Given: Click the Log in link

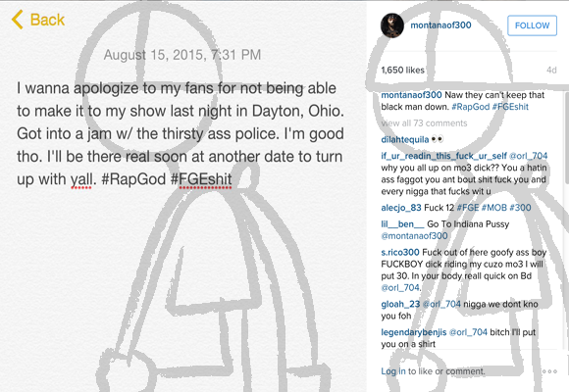Looking at the screenshot, I should click(x=393, y=371).
